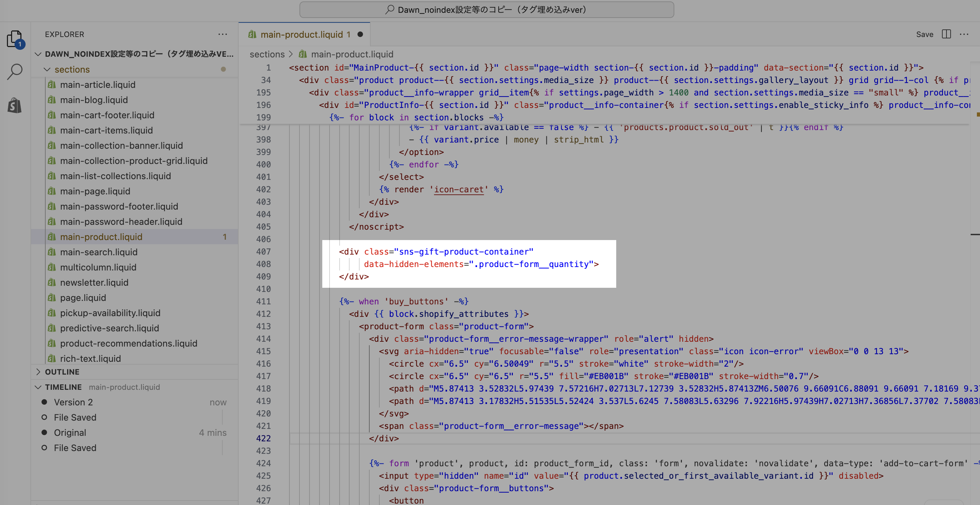Open main-blog.liquid file
Screen dimensions: 980x505
[x=94, y=100]
